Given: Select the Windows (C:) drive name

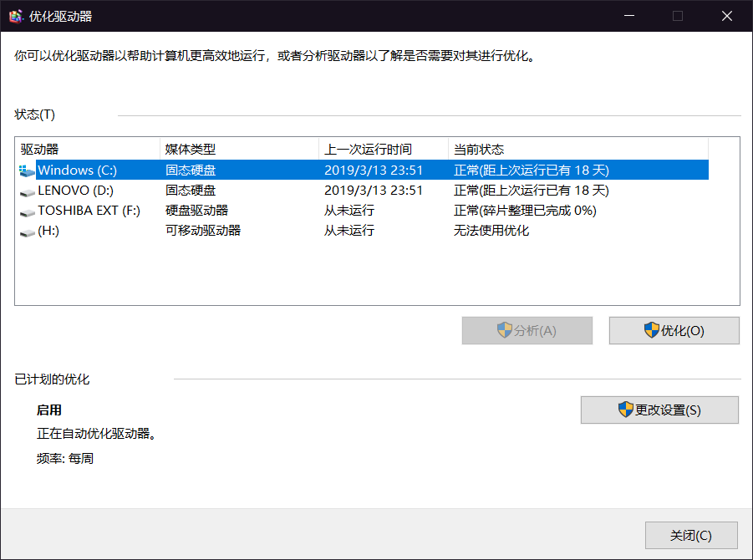Looking at the screenshot, I should coord(78,170).
